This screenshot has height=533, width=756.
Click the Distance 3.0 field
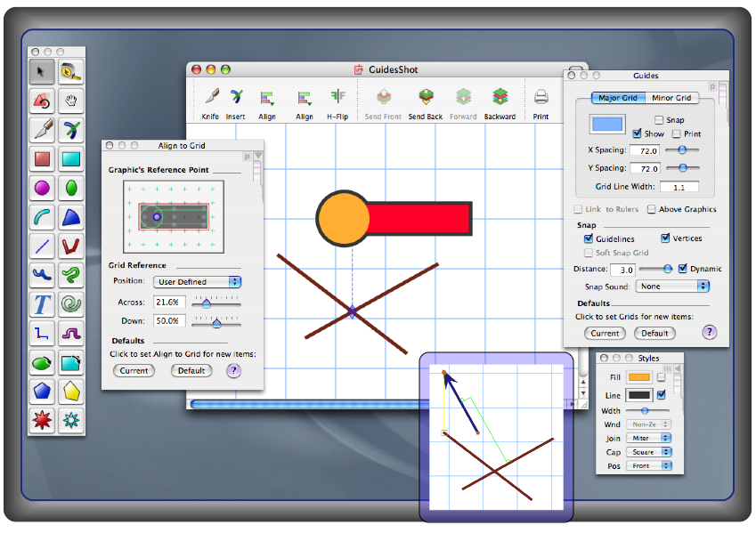click(623, 270)
